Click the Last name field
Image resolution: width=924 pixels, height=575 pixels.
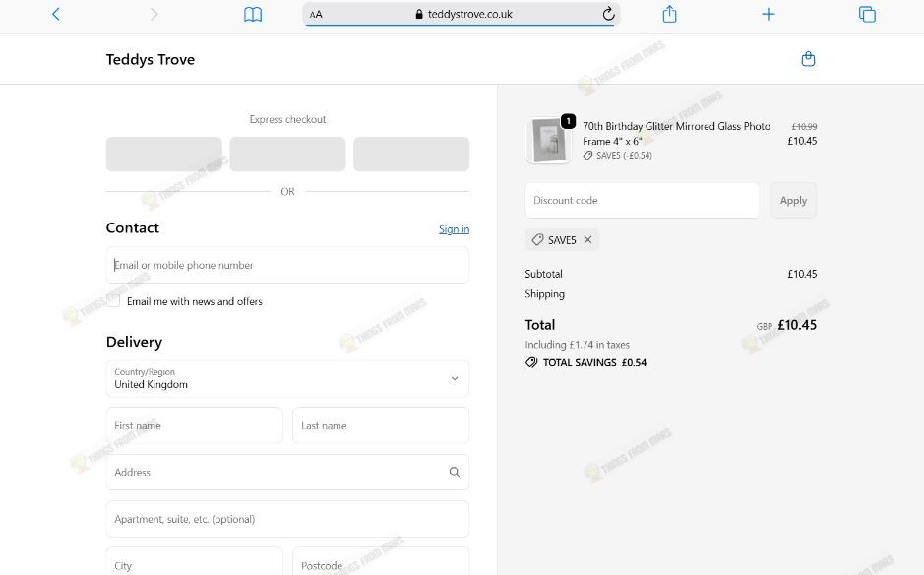(x=381, y=425)
